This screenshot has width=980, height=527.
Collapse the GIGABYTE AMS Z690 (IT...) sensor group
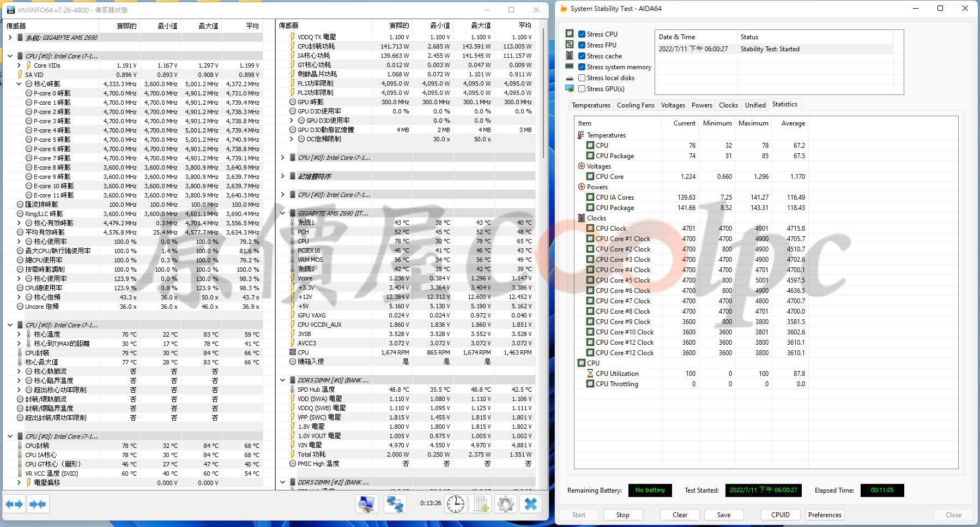283,213
